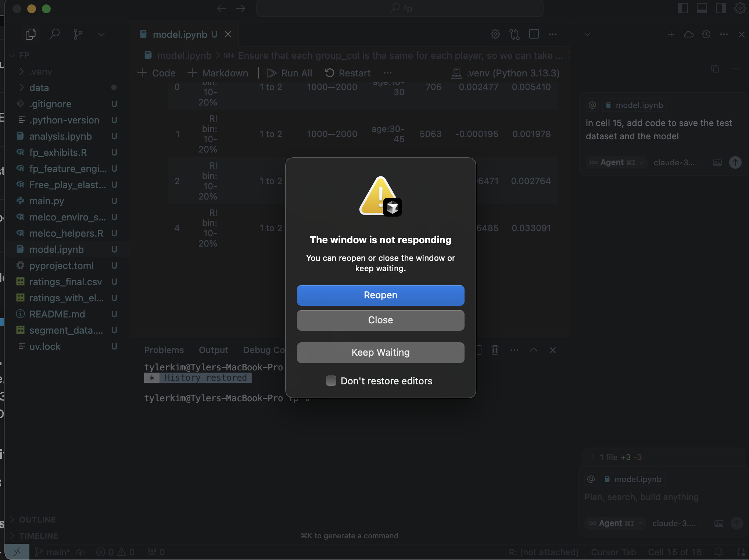This screenshot has height=560, width=749.
Task: Open upper Agent mode dropdown
Action: pos(617,162)
